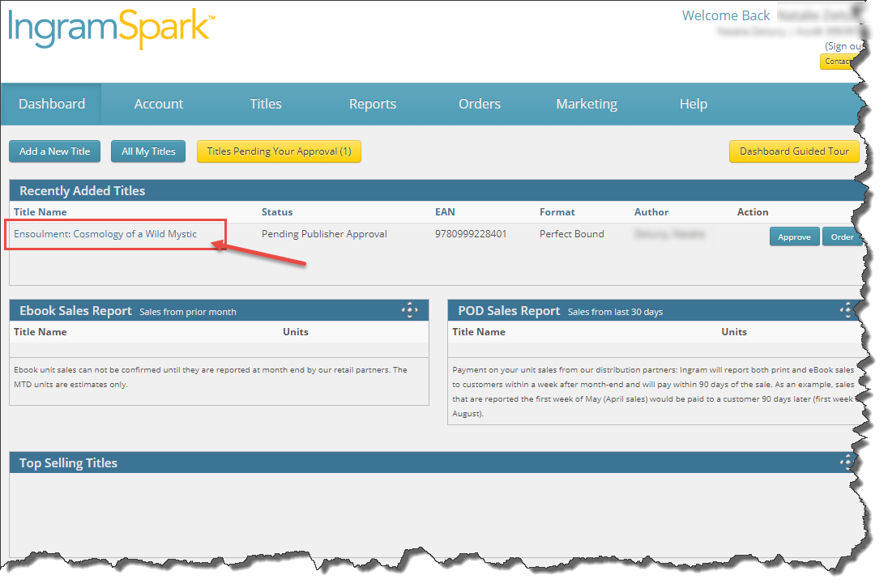This screenshot has width=888, height=588.
Task: Open the Help menu
Action: [x=694, y=104]
